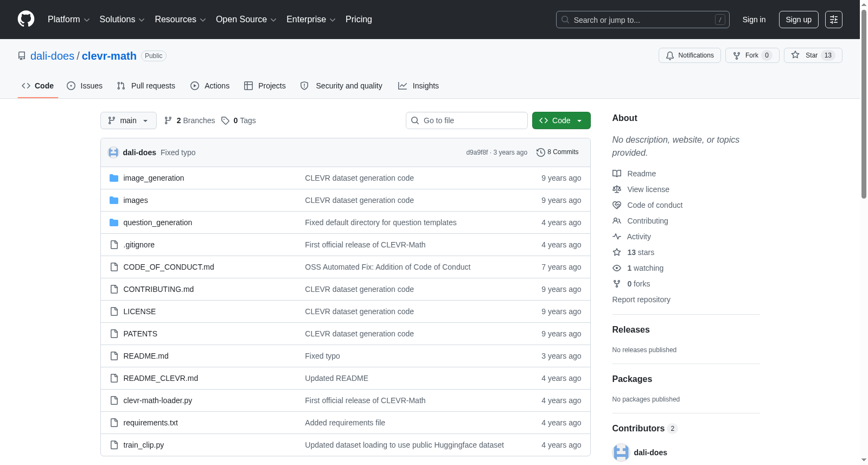Open the 0 forks link
This screenshot has height=465, width=868.
pyautogui.click(x=639, y=284)
